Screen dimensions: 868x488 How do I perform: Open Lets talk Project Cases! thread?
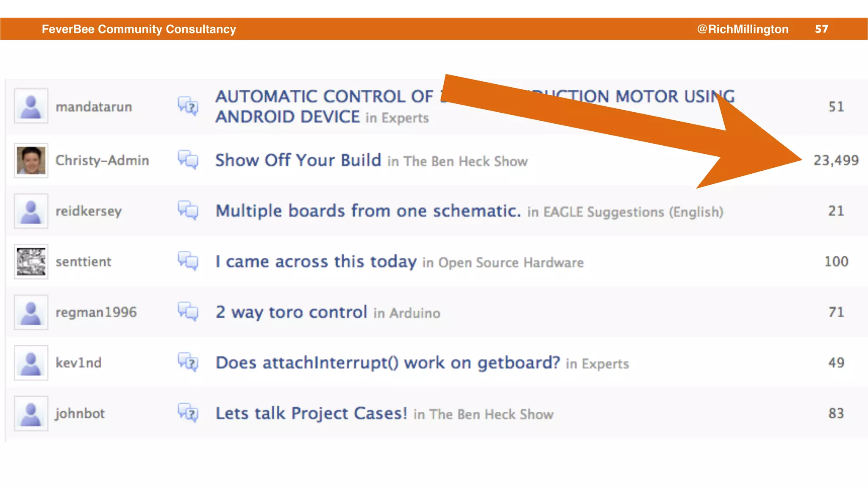(x=311, y=413)
